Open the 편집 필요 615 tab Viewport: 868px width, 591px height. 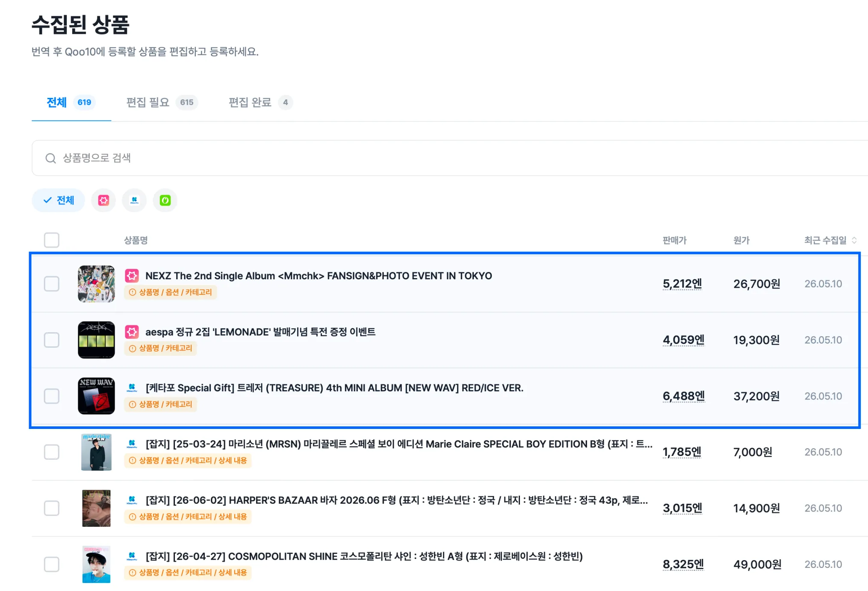pos(162,102)
